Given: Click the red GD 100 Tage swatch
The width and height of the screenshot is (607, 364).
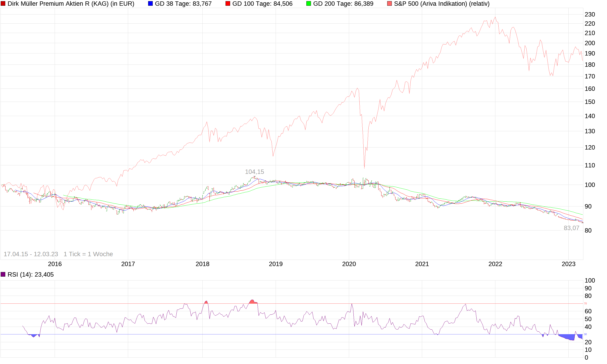Looking at the screenshot, I should [x=228, y=3].
